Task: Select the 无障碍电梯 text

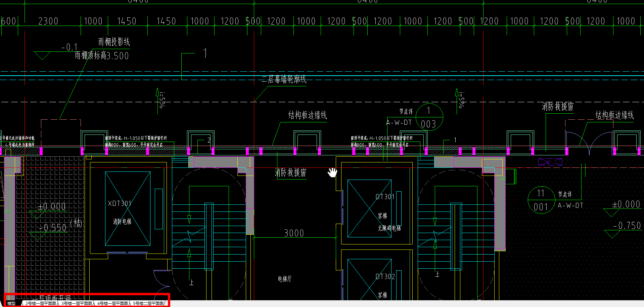Action: coord(389,228)
